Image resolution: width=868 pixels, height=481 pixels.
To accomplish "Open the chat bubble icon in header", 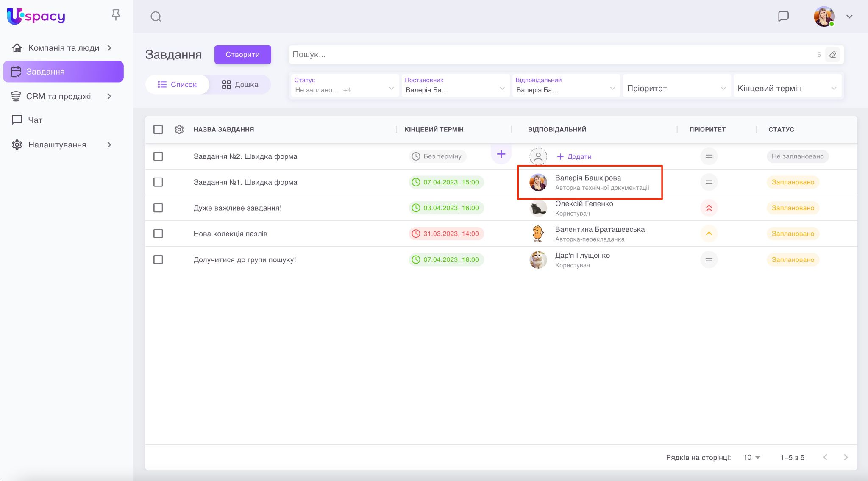I will coord(783,17).
